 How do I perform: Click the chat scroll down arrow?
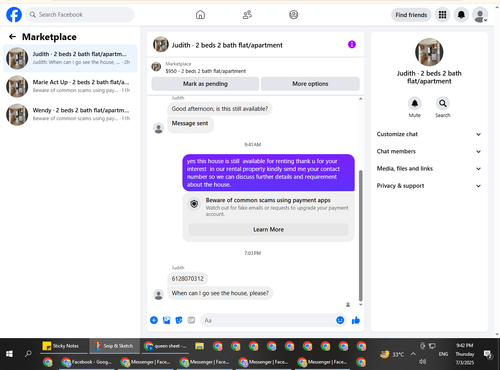pos(360,304)
